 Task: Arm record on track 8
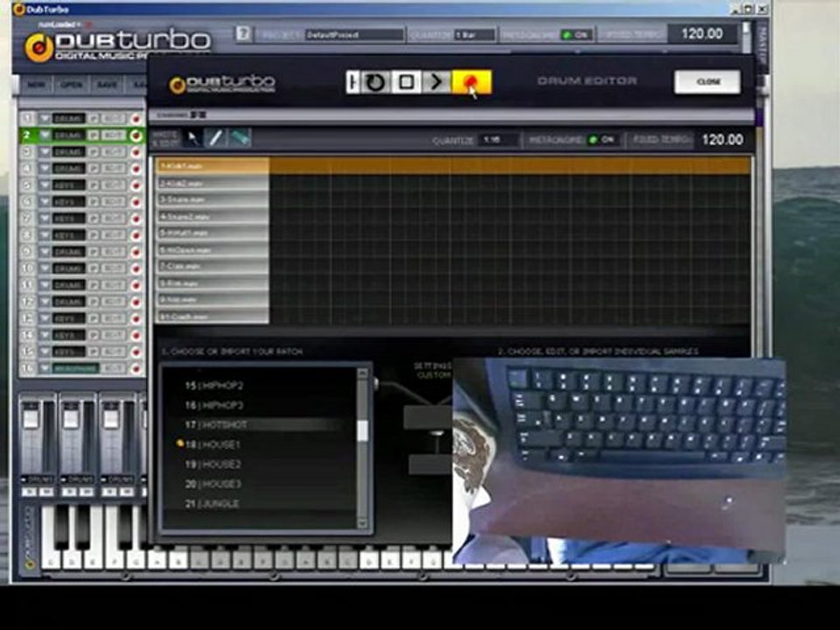(136, 235)
